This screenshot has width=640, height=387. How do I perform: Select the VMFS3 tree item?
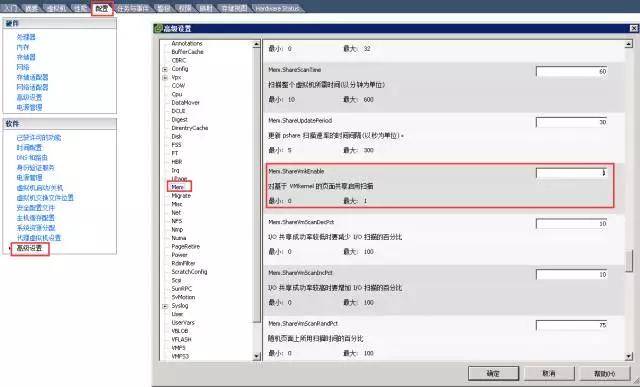click(x=180, y=356)
